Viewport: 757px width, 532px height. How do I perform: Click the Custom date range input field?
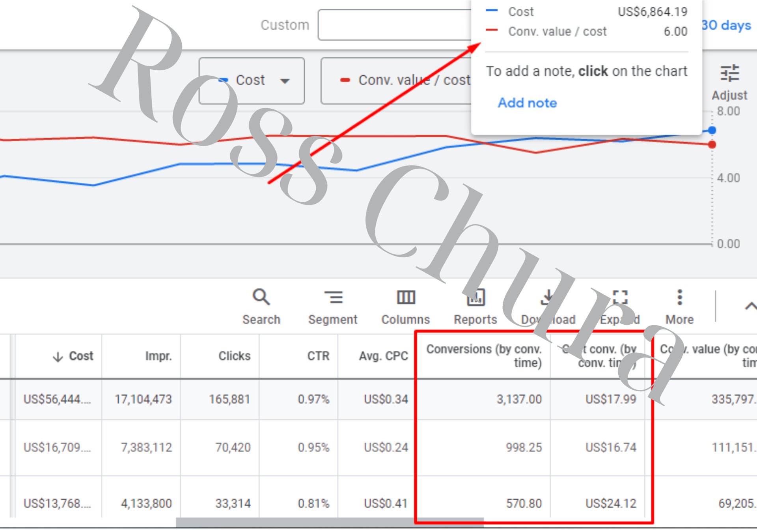(x=395, y=25)
